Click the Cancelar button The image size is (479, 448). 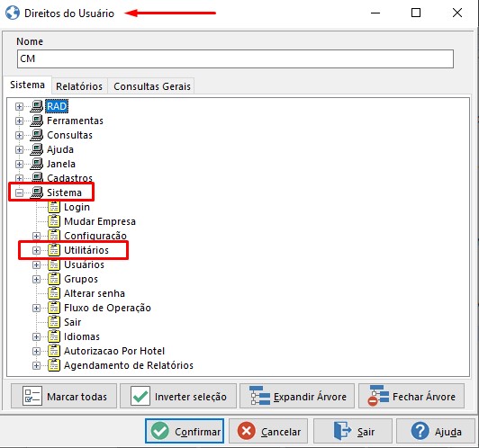(268, 431)
